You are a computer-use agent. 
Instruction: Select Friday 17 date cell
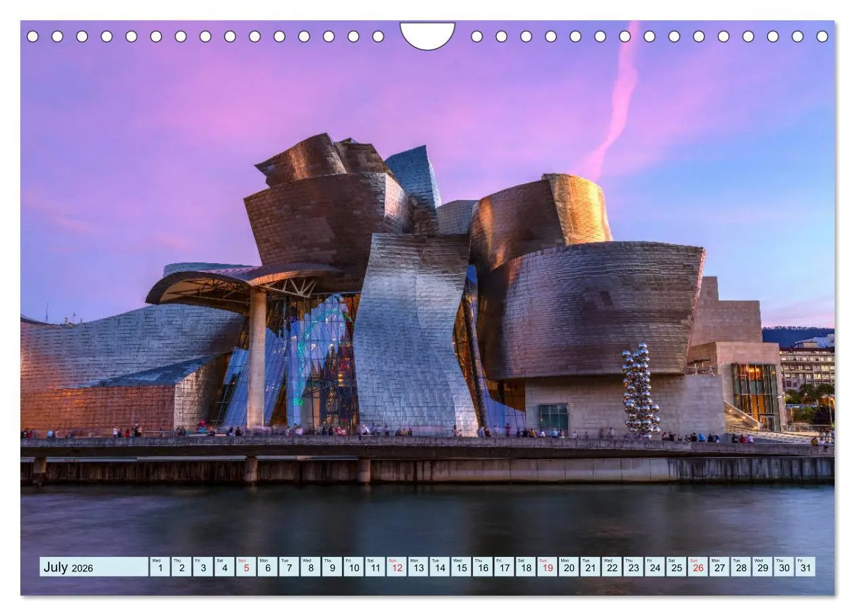pyautogui.click(x=503, y=566)
